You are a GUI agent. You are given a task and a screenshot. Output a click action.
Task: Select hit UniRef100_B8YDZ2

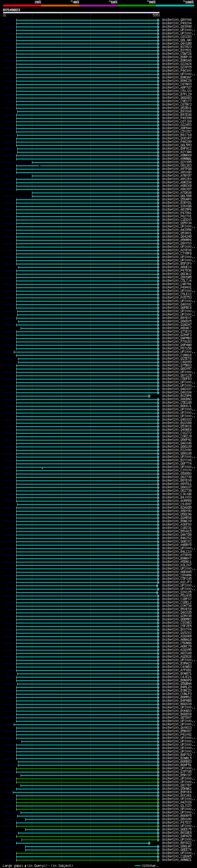click(x=176, y=843)
